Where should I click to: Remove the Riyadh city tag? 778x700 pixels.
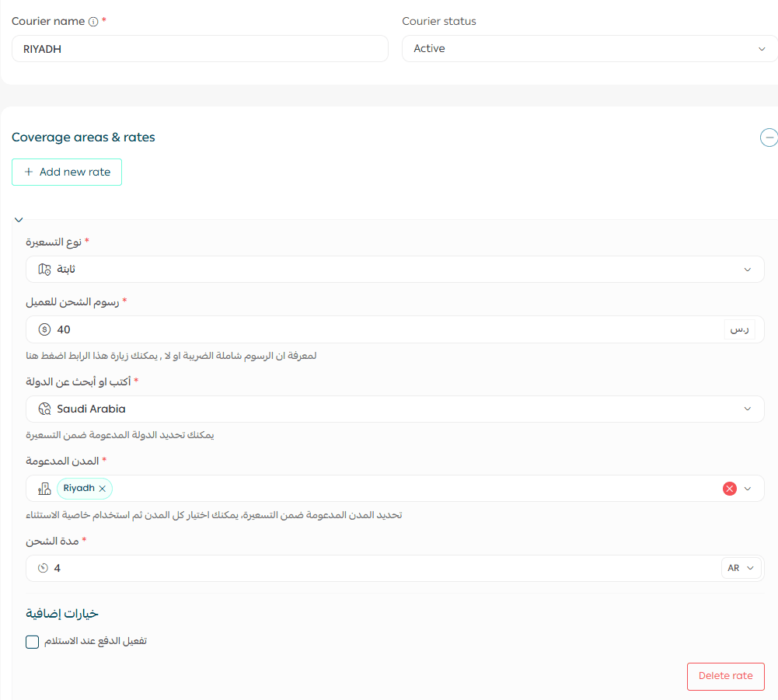(x=103, y=489)
